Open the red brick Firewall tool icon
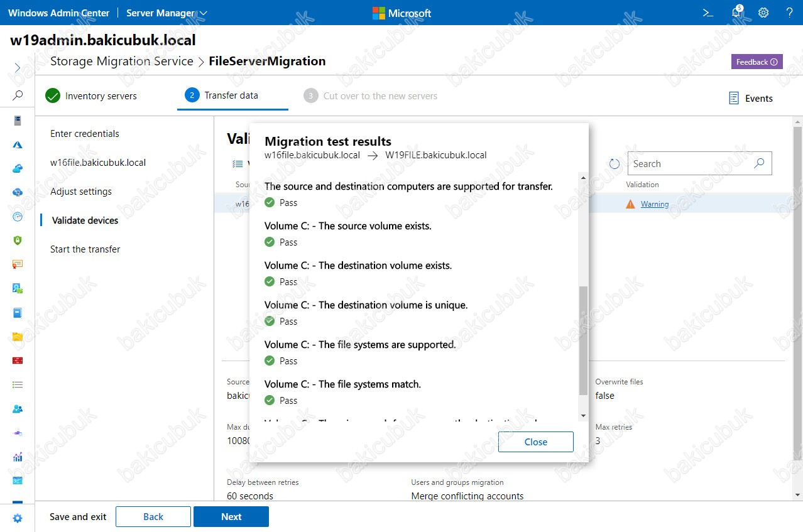Image resolution: width=803 pixels, height=532 pixels. [x=18, y=361]
